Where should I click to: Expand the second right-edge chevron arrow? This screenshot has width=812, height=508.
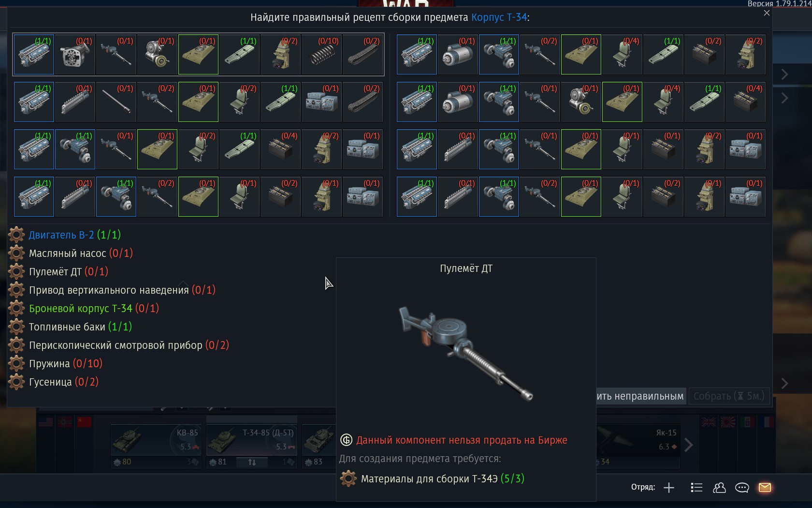[785, 98]
